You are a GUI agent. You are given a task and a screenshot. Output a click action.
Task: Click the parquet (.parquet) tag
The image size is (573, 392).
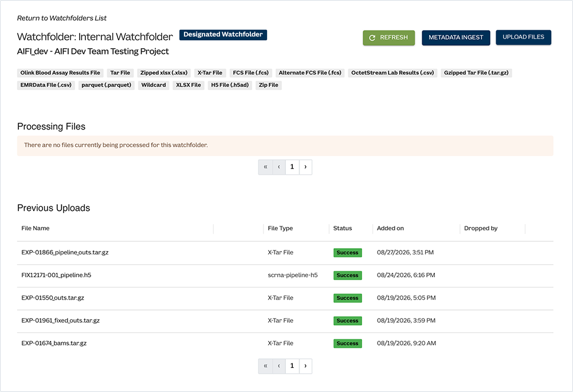[107, 85]
